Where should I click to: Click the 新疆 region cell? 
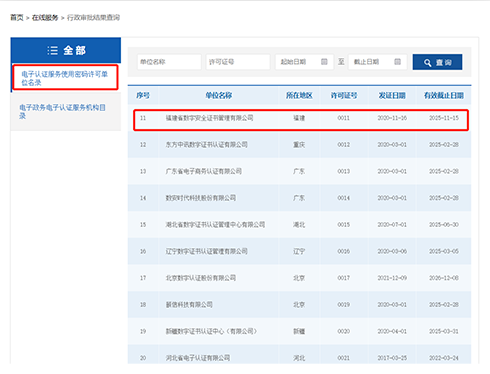(299, 331)
